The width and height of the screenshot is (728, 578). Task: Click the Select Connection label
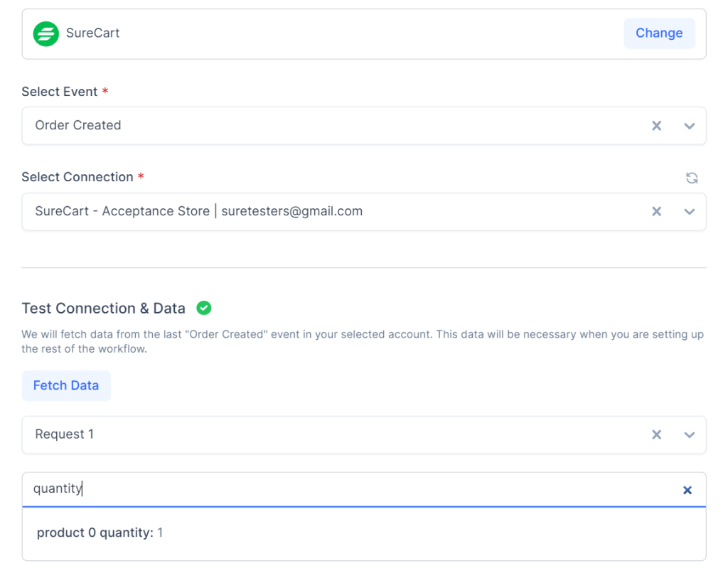(x=77, y=177)
